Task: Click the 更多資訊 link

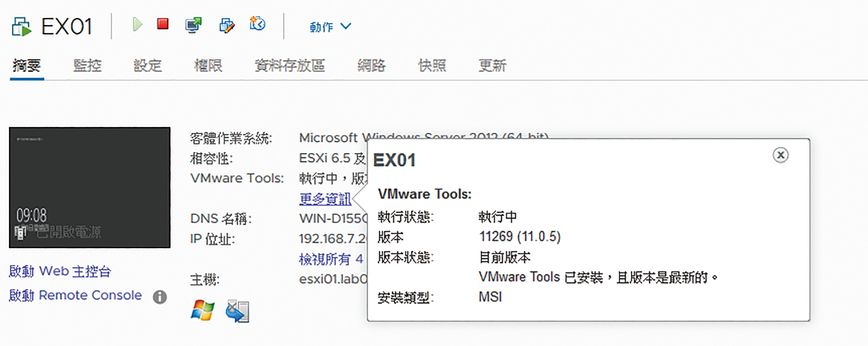Action: point(325,198)
